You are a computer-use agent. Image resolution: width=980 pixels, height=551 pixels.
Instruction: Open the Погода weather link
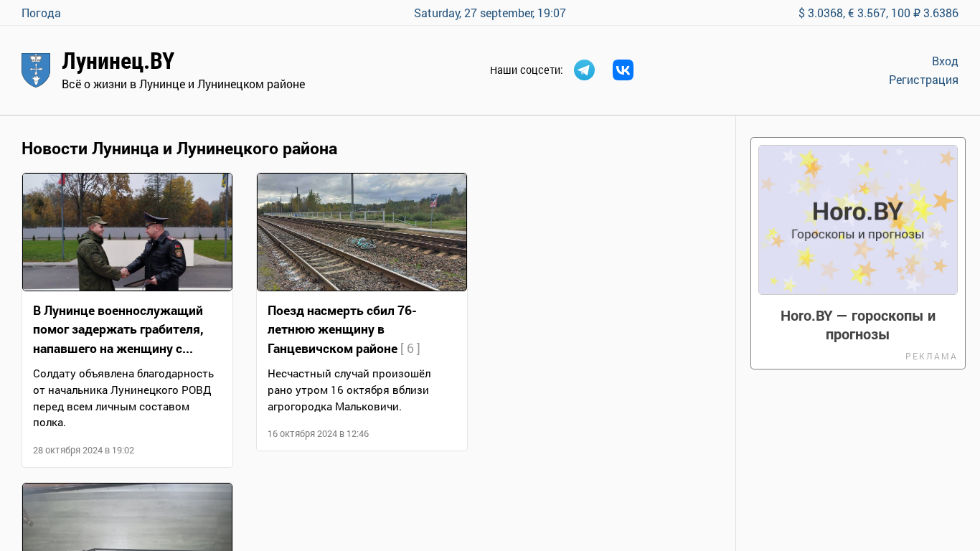click(x=41, y=13)
